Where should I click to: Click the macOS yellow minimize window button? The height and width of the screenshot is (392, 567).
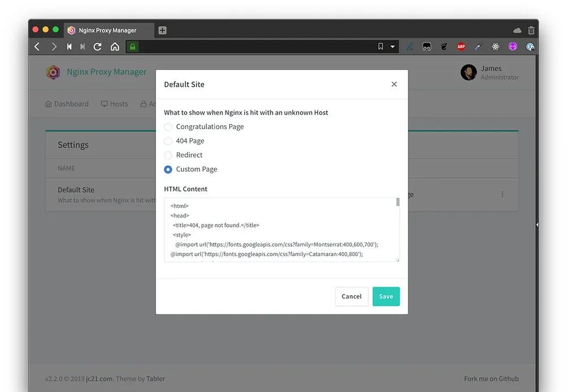tap(45, 29)
